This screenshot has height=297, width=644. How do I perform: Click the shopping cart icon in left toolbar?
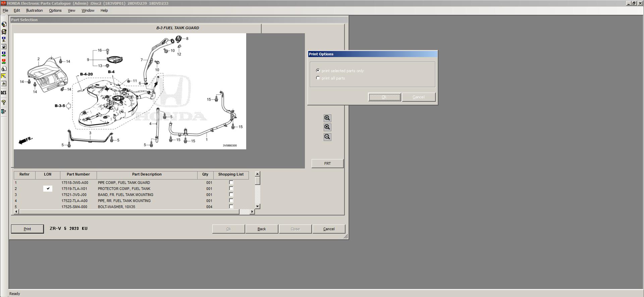(4, 32)
